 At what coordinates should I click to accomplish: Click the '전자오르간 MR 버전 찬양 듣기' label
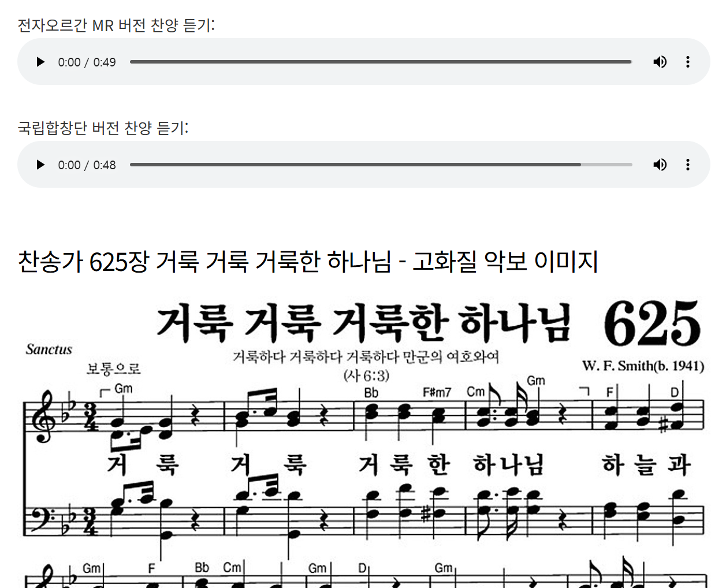116,25
